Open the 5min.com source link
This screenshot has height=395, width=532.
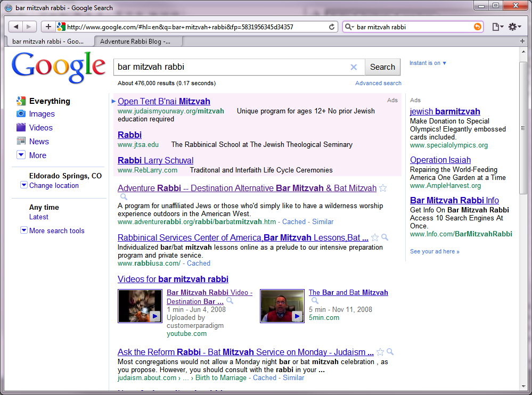point(324,318)
